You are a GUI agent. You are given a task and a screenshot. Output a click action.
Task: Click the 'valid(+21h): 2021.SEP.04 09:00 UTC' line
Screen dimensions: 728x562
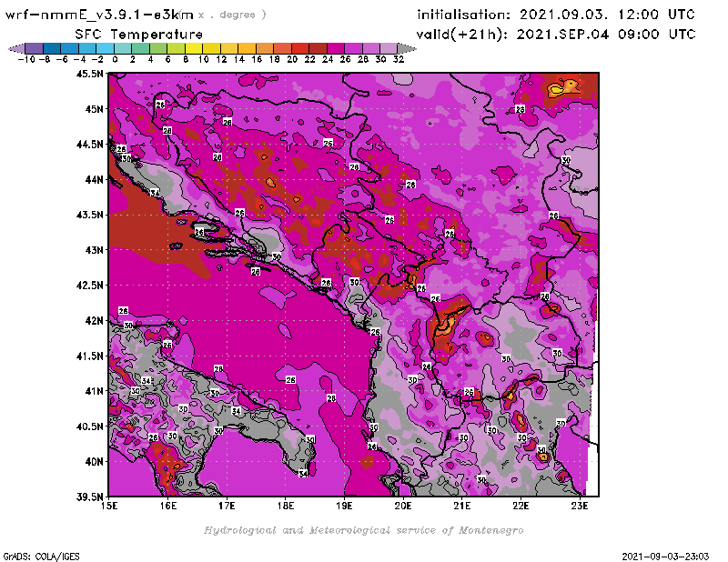click(556, 35)
